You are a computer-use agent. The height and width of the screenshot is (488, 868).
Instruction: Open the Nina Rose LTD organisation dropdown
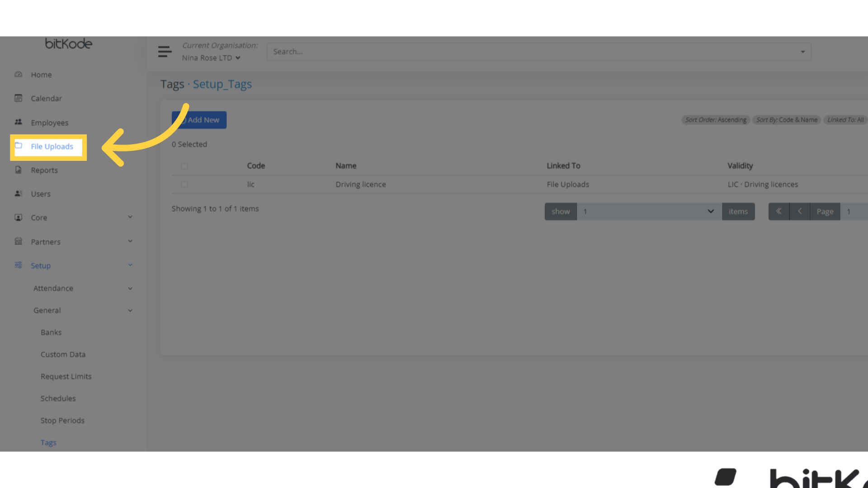click(211, 58)
